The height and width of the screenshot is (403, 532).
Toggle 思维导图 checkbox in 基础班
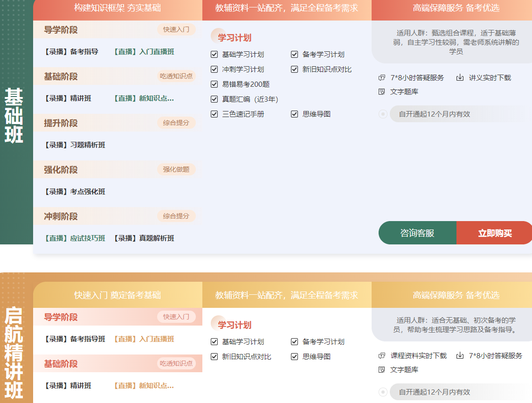pyautogui.click(x=295, y=114)
